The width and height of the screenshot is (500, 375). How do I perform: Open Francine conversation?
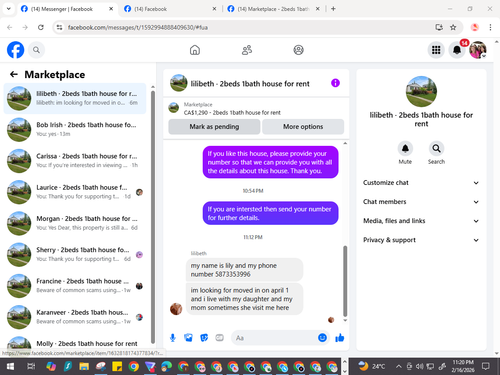(x=75, y=286)
